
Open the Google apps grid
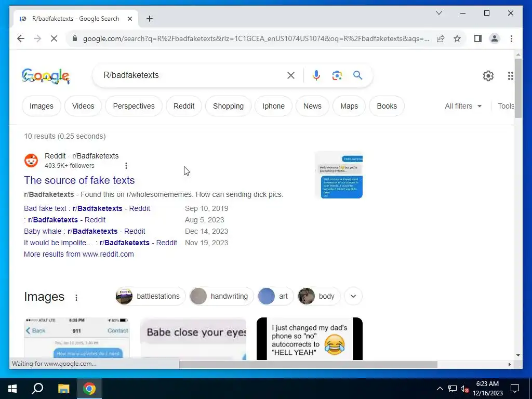[510, 76]
